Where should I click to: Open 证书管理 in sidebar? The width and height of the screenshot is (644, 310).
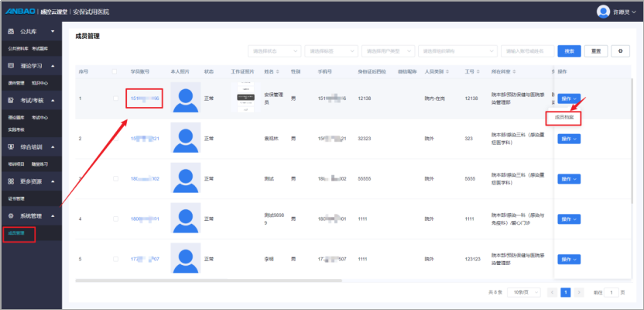pyautogui.click(x=16, y=198)
